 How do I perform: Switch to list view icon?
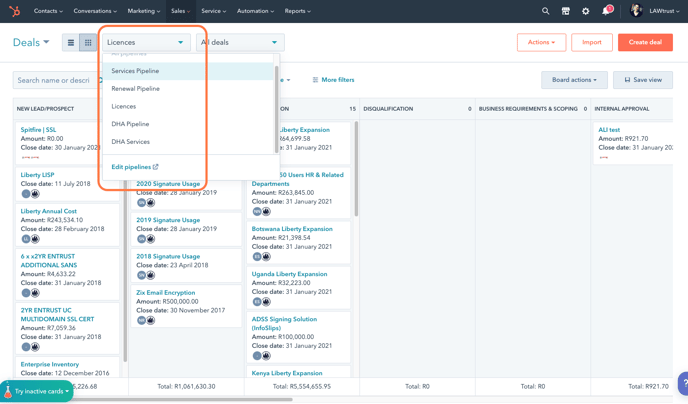[71, 43]
